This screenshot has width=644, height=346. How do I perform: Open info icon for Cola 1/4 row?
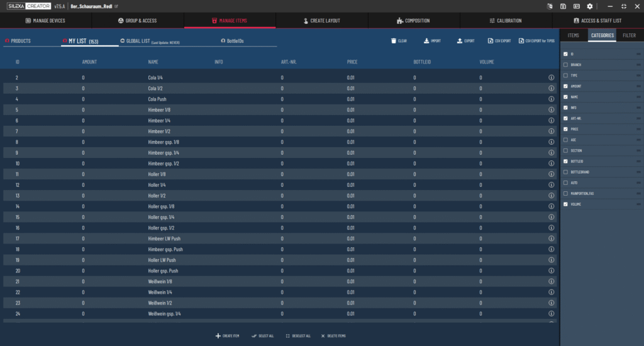[x=551, y=78]
